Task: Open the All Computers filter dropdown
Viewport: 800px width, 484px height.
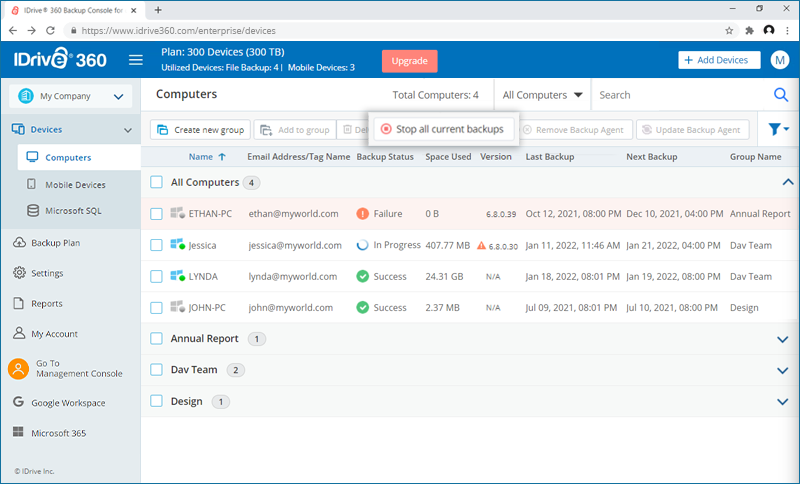Action: point(542,95)
